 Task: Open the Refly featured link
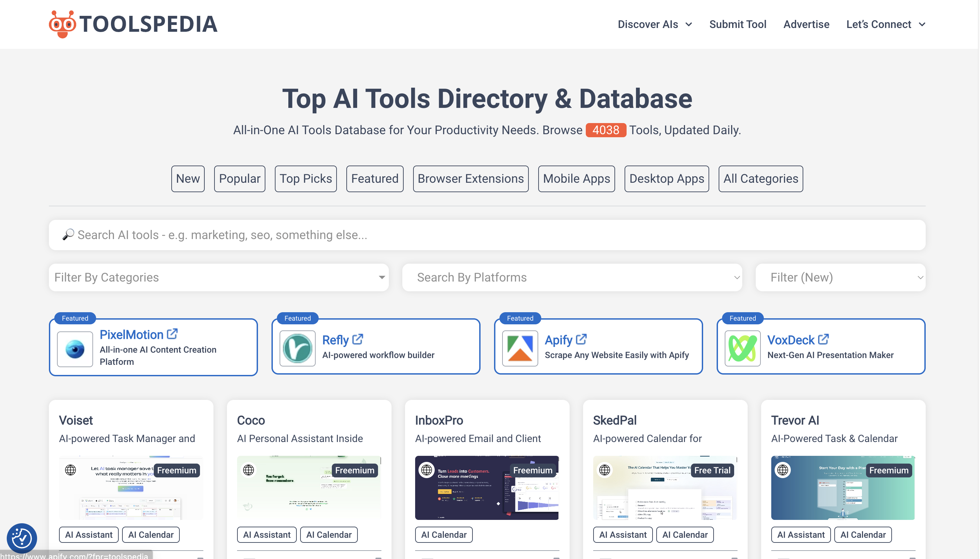pyautogui.click(x=335, y=340)
